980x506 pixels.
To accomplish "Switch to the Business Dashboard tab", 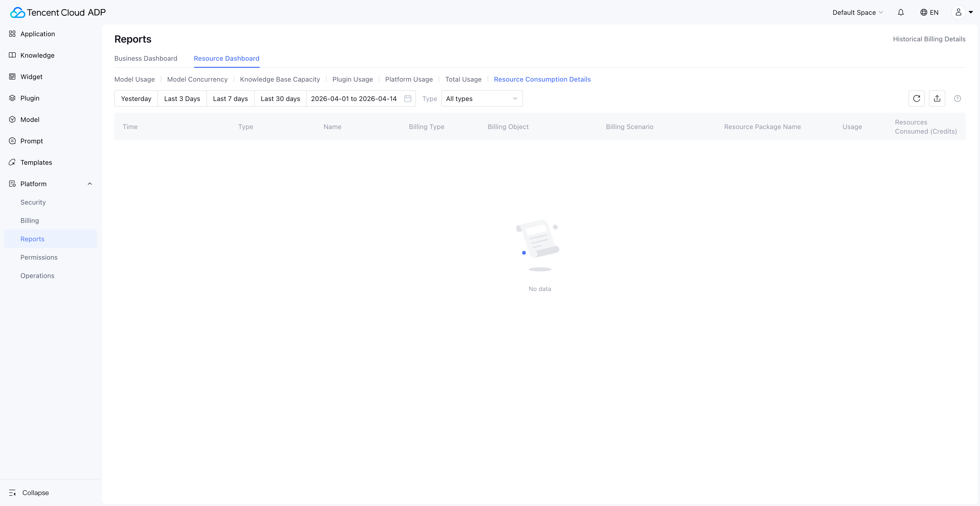I will point(146,59).
